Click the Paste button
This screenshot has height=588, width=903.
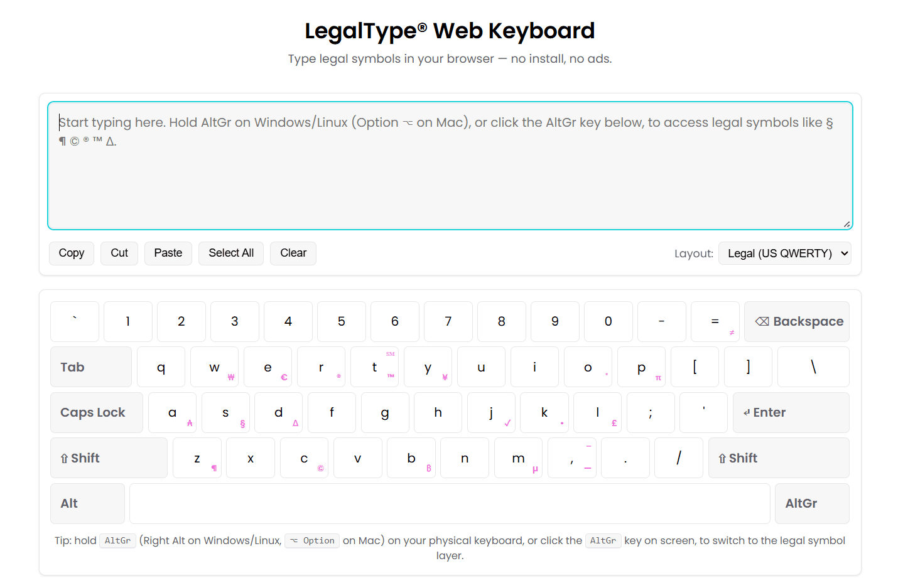point(168,254)
